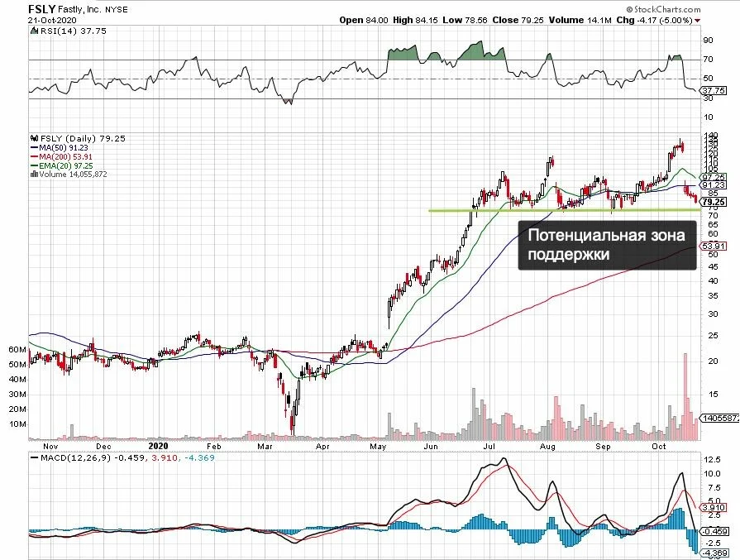Select the 'Fastly, Inc.' company name
This screenshot has width=740, height=560.
pyautogui.click(x=78, y=9)
